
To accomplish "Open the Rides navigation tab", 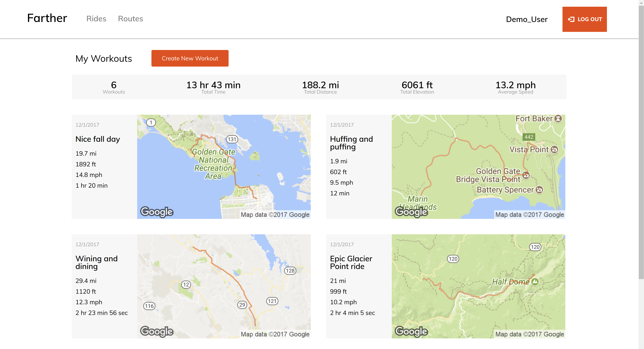I will [x=96, y=19].
